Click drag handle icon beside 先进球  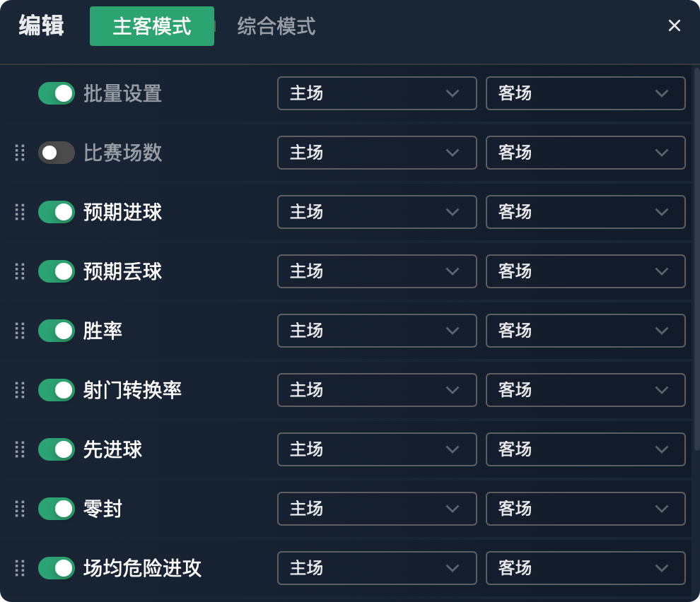click(20, 449)
